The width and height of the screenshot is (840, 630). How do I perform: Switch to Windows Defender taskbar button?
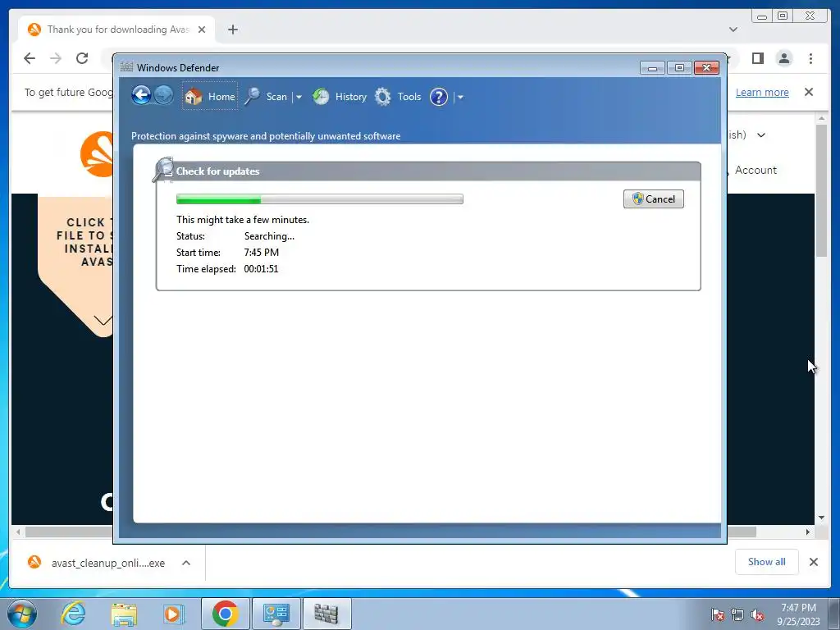[x=326, y=614]
